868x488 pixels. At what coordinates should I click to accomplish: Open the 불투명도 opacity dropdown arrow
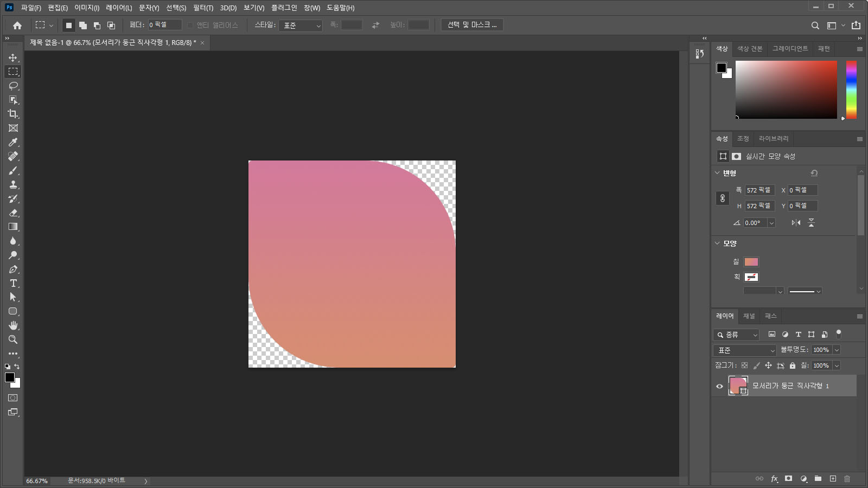click(x=837, y=350)
